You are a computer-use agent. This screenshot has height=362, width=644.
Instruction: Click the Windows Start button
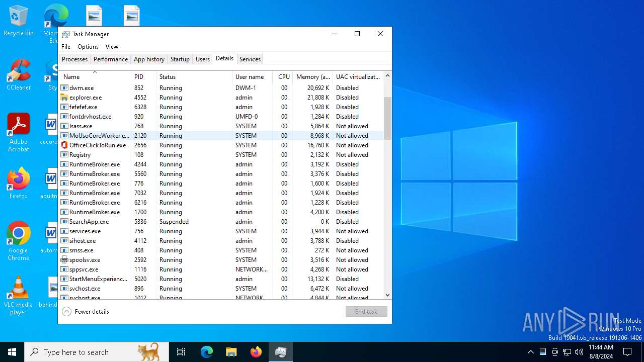tap(12, 352)
